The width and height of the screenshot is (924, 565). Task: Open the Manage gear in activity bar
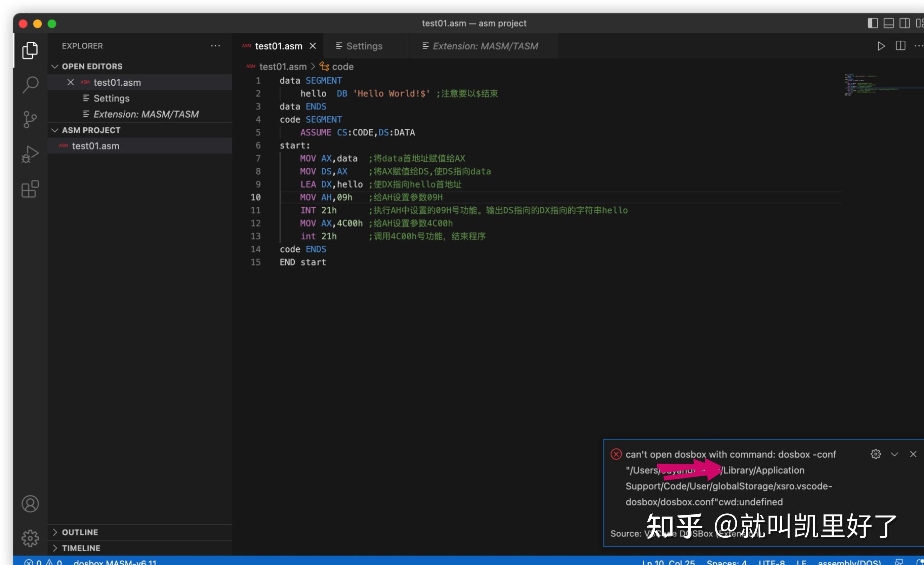(30, 538)
